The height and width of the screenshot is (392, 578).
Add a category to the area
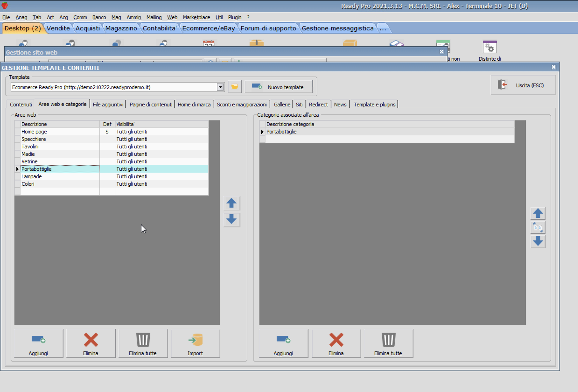[283, 343]
